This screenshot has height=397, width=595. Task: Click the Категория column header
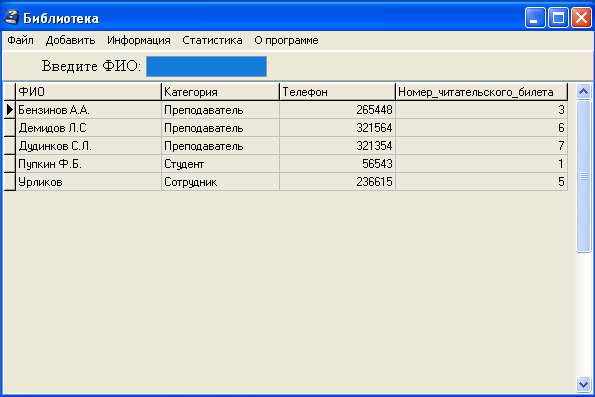point(220,92)
